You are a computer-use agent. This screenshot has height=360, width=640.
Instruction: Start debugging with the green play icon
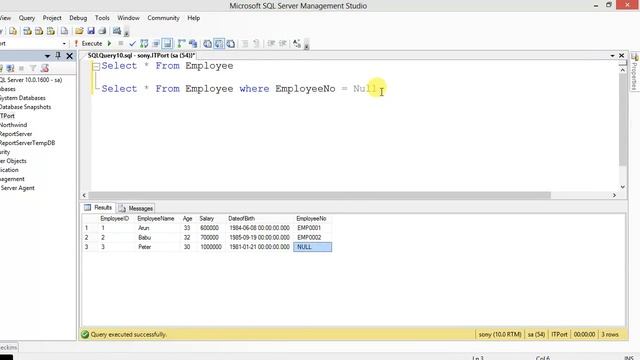tap(109, 43)
